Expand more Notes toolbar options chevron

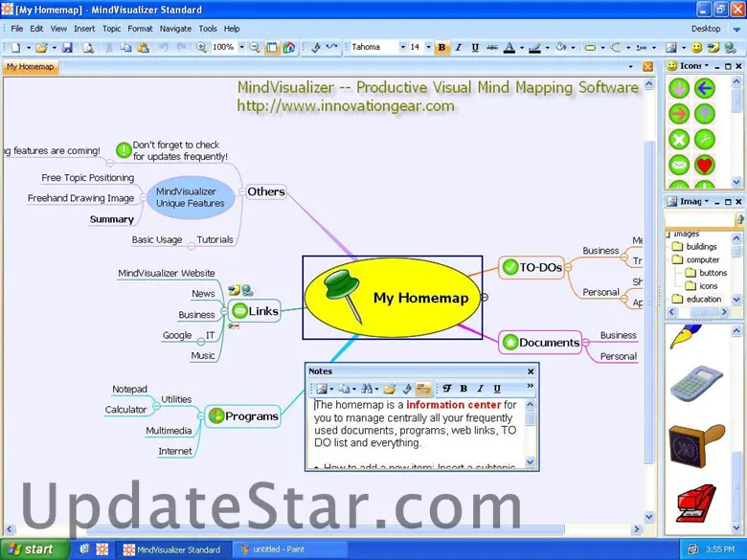[x=530, y=386]
